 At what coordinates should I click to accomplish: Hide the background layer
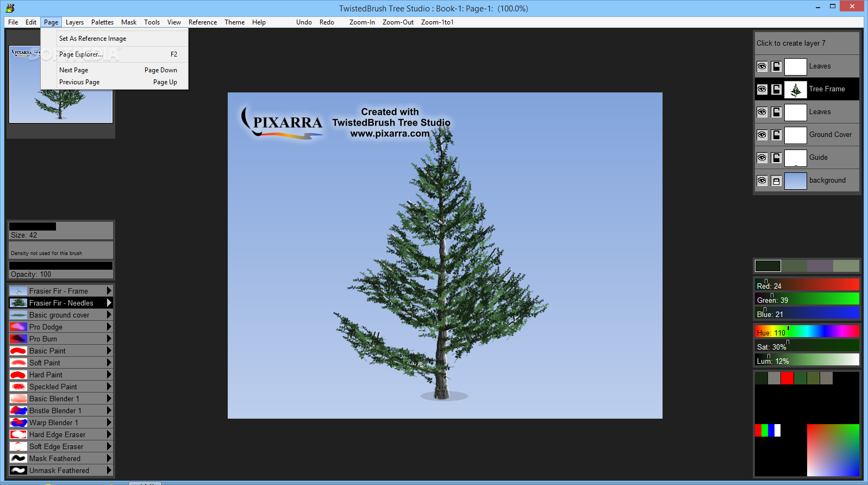point(762,181)
